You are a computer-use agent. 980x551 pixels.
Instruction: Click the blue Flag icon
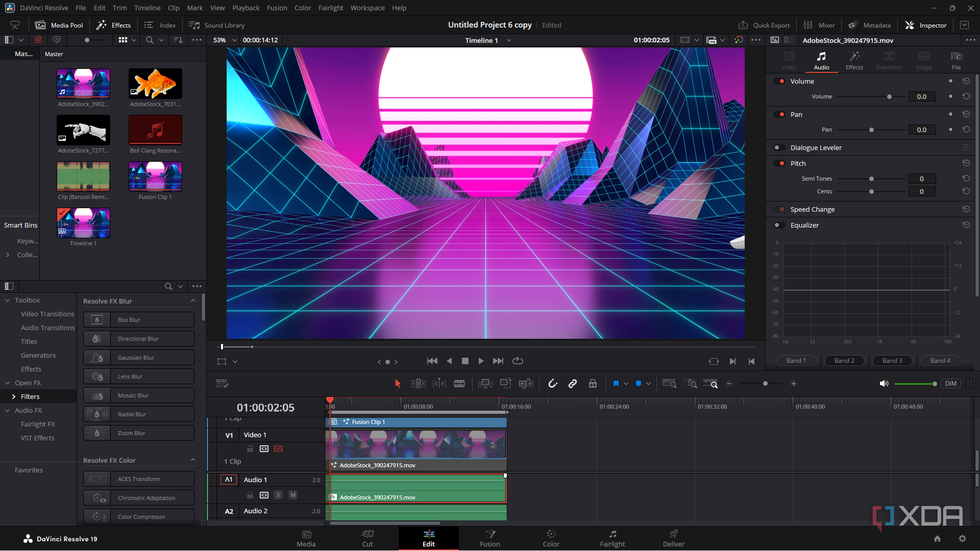616,384
